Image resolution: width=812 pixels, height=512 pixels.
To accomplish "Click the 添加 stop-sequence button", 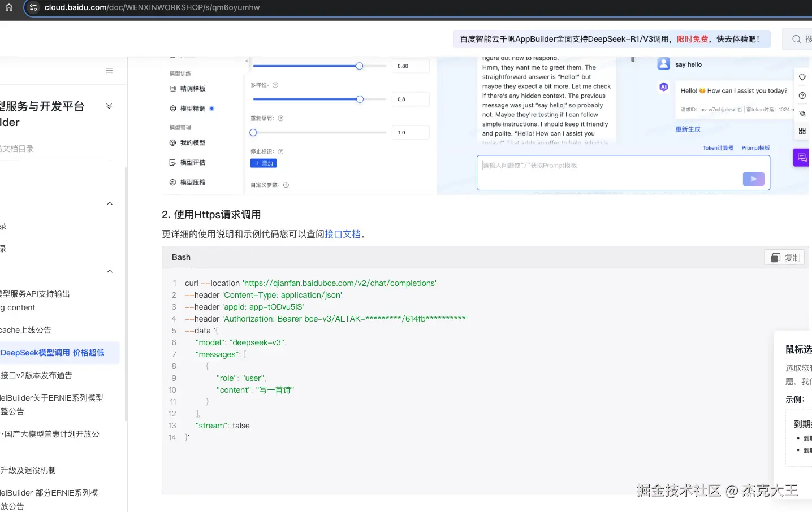I will (264, 163).
